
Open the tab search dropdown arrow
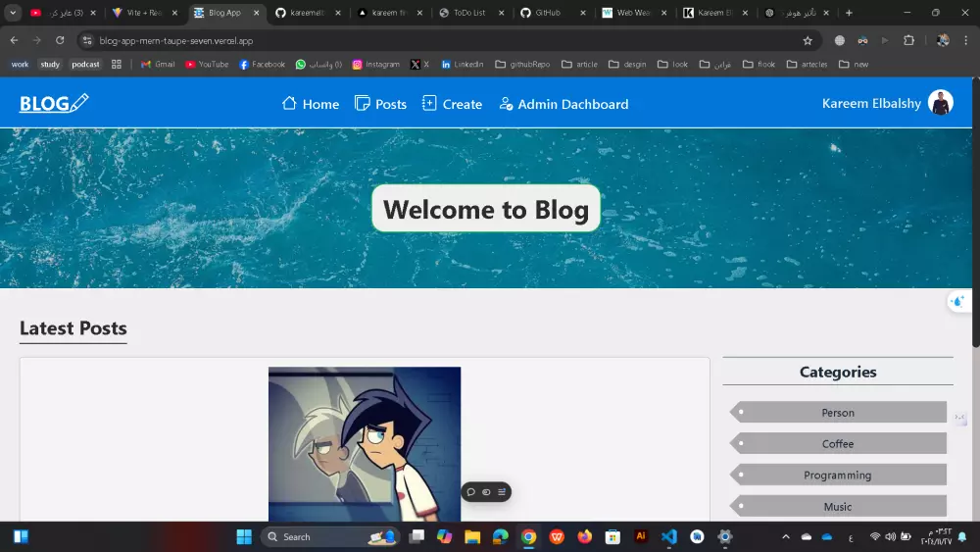point(13,13)
